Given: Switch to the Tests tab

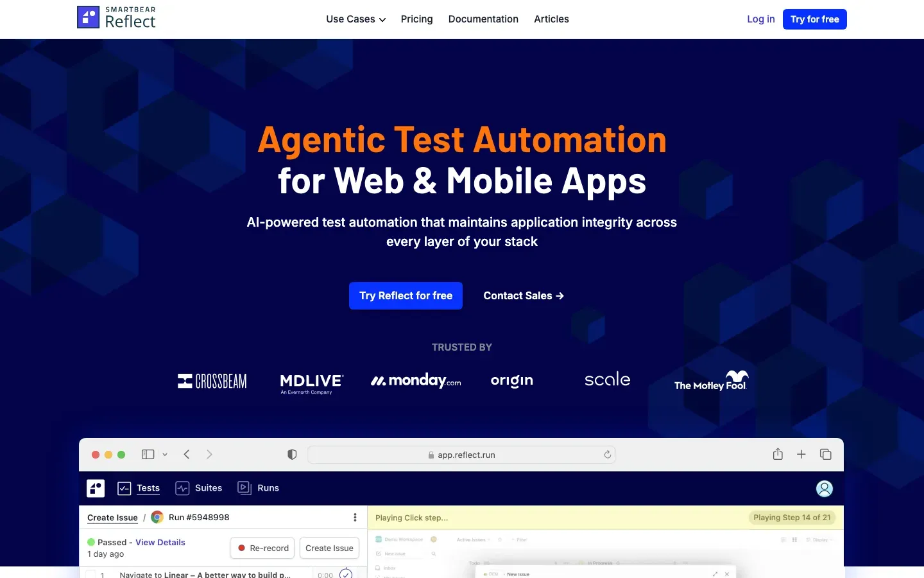Looking at the screenshot, I should (x=139, y=488).
